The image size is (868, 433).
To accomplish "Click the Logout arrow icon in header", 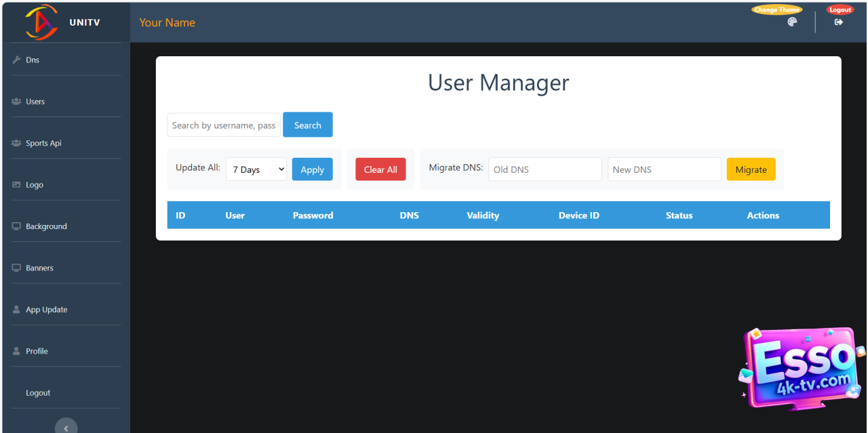I will [x=839, y=22].
